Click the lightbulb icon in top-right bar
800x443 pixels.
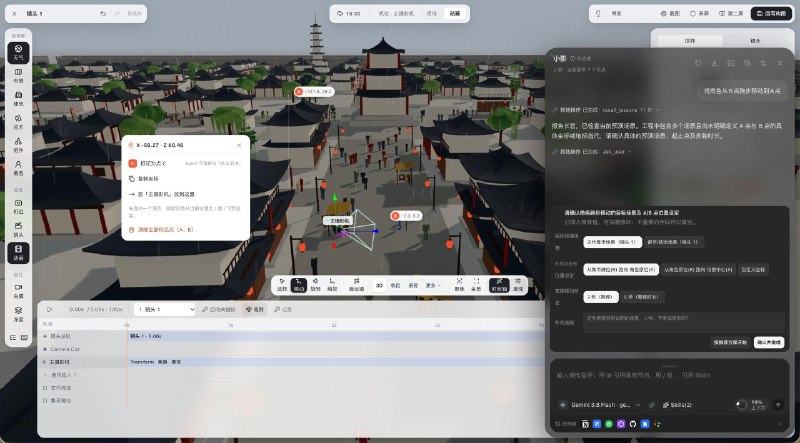tap(598, 14)
